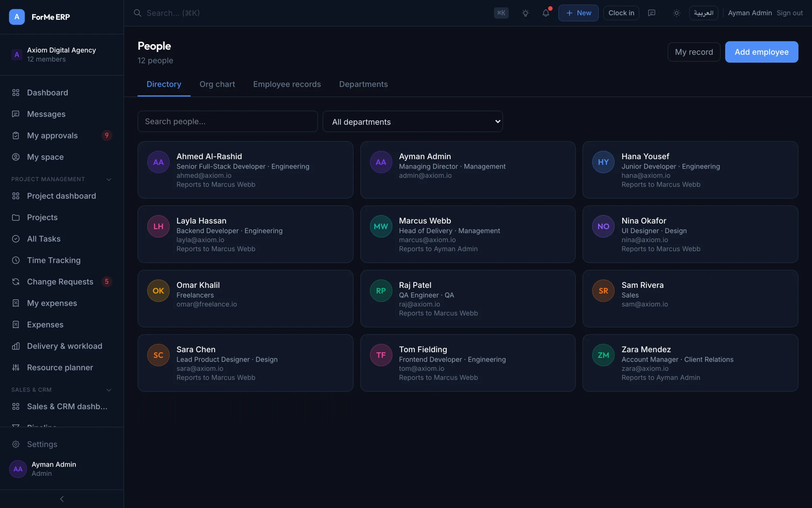Open Marcus Webb's MW avatar card
Image resolution: width=812 pixels, height=508 pixels.
pyautogui.click(x=381, y=226)
